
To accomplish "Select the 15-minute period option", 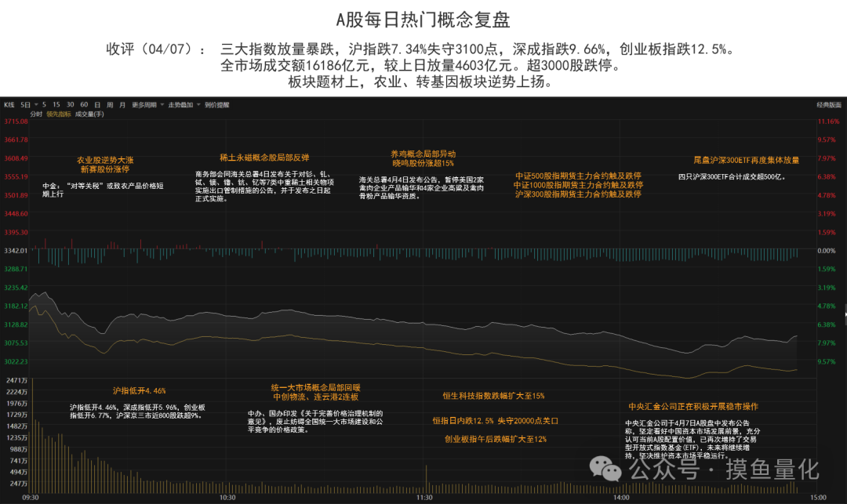I will (x=57, y=104).
